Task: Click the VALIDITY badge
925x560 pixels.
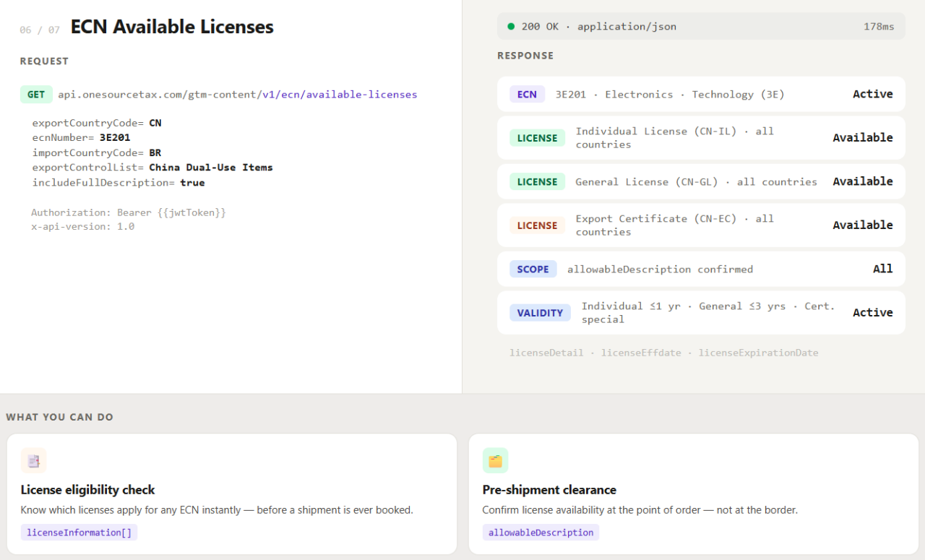Action: point(540,313)
